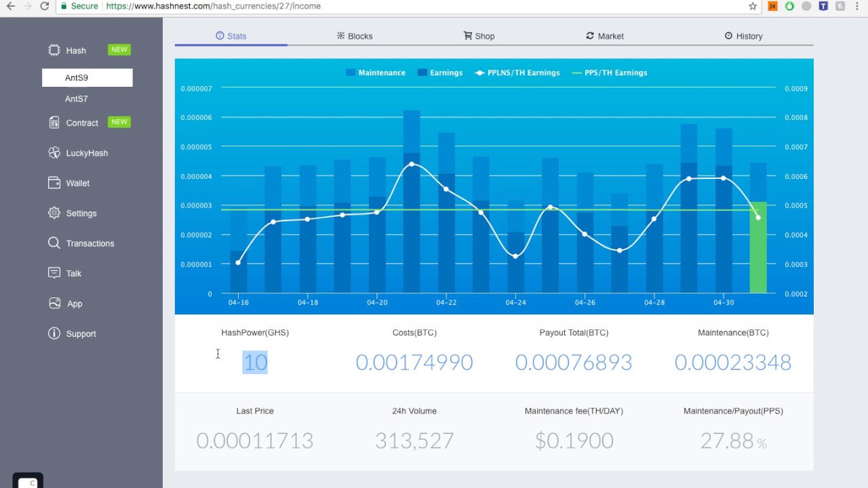Click the gray globe extension icon

click(806, 6)
